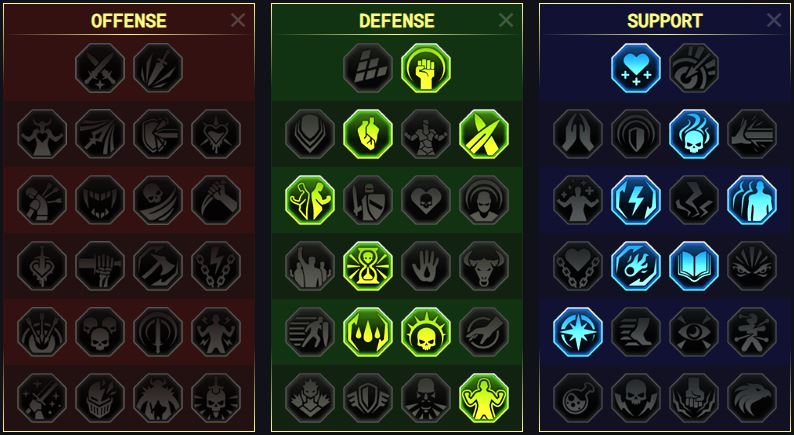Select the crossed swords mastery in Offense
The width and height of the screenshot is (794, 435).
(100, 68)
